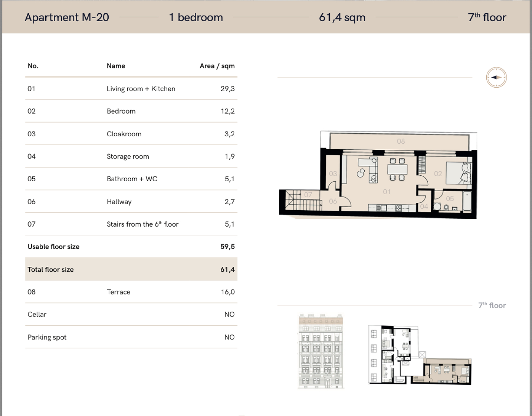Click cloakroom 03 on the floor plan
This screenshot has height=416, width=532.
[x=333, y=173]
